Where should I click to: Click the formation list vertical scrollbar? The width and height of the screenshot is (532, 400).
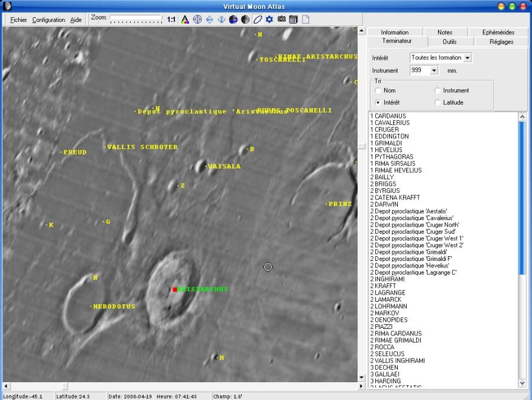click(522, 249)
